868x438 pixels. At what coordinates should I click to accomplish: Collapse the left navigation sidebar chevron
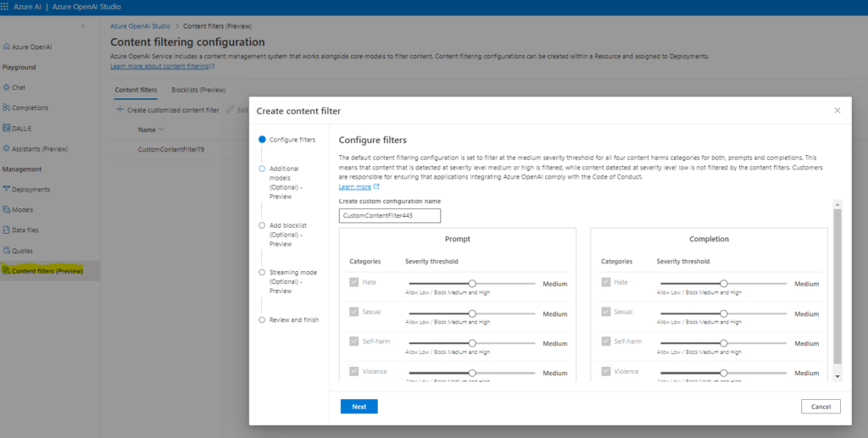coord(83,27)
